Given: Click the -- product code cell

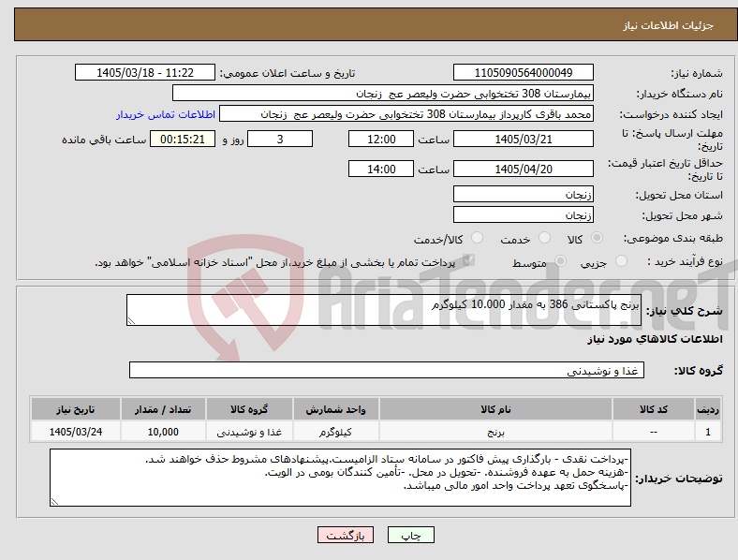Looking at the screenshot, I should coord(654,432).
